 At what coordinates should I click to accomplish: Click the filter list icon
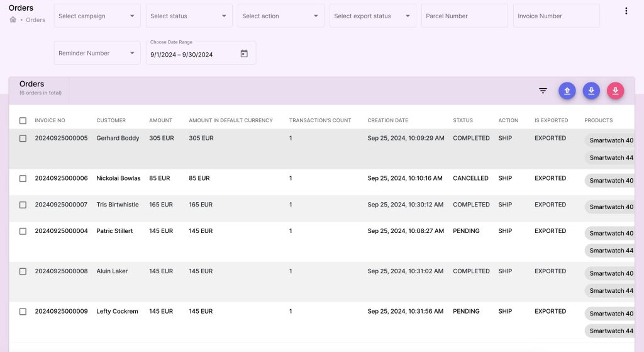(x=543, y=91)
